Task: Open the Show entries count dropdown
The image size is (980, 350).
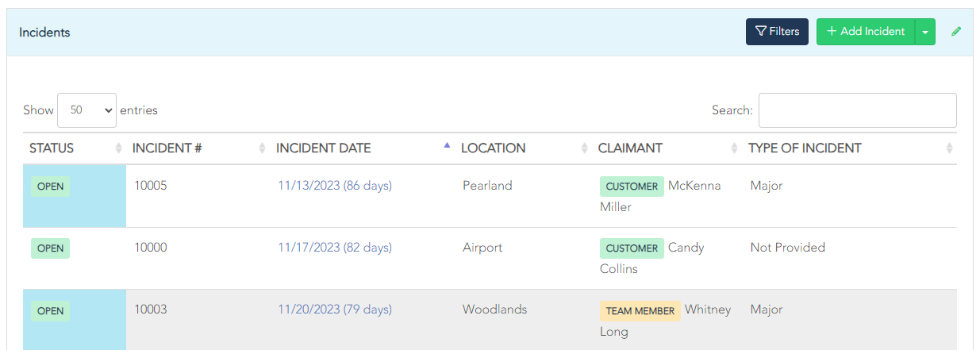Action: [86, 110]
